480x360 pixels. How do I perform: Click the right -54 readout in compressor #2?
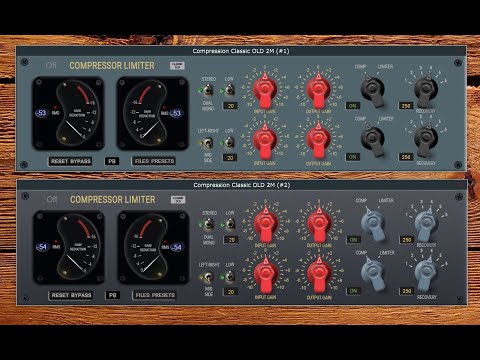click(x=177, y=247)
